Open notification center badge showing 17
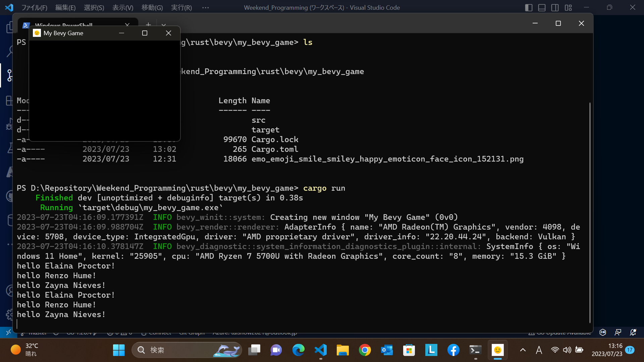This screenshot has height=362, width=644. click(x=630, y=350)
